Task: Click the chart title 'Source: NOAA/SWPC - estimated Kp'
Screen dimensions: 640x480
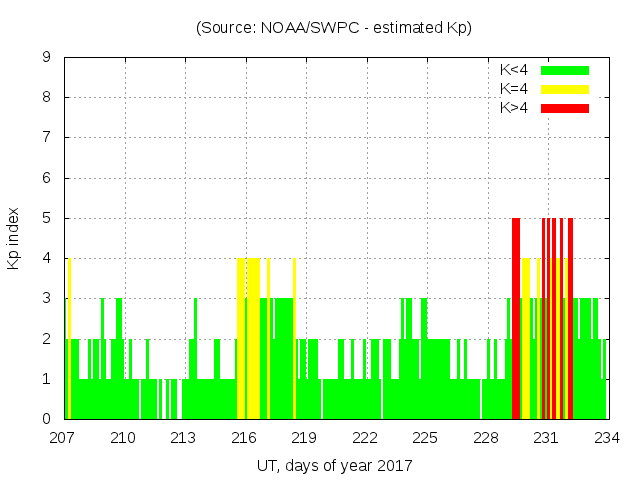Action: pyautogui.click(x=334, y=28)
